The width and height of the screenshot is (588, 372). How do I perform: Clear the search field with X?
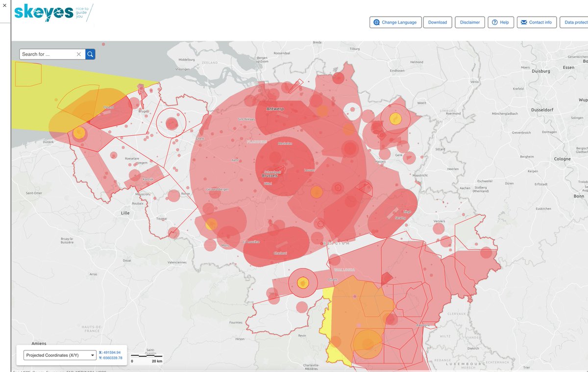79,54
